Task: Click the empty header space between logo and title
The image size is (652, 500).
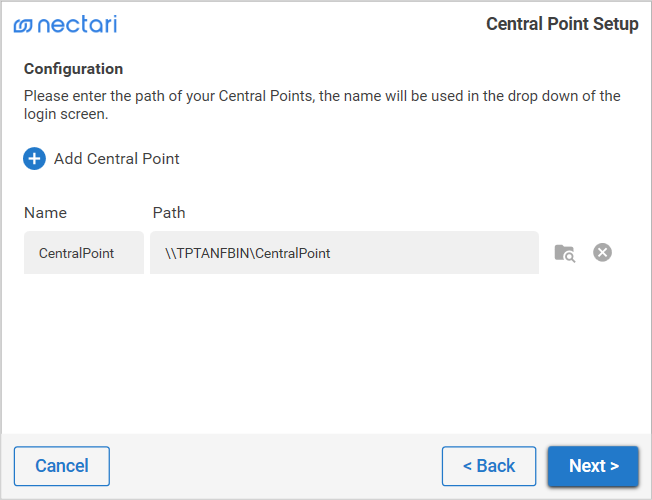Action: coord(300,24)
